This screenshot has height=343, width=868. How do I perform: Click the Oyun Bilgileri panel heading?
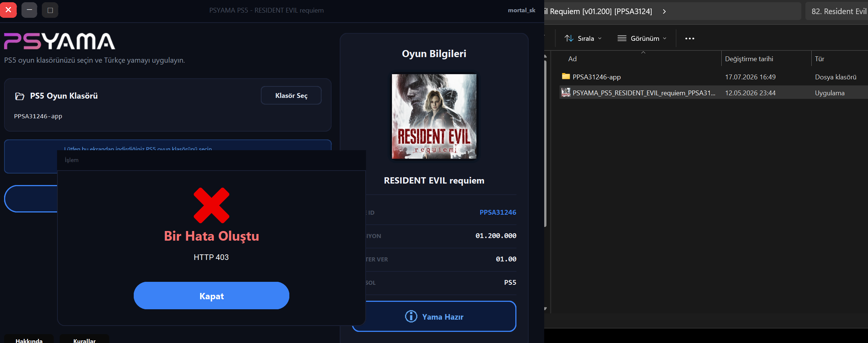(x=434, y=54)
